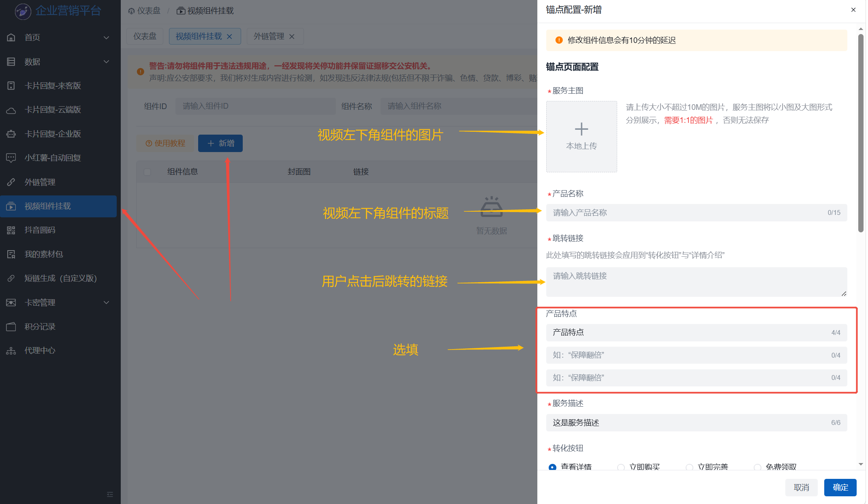This screenshot has height=504, width=868.
Task: Open the 仪表盘 tab
Action: pyautogui.click(x=145, y=36)
